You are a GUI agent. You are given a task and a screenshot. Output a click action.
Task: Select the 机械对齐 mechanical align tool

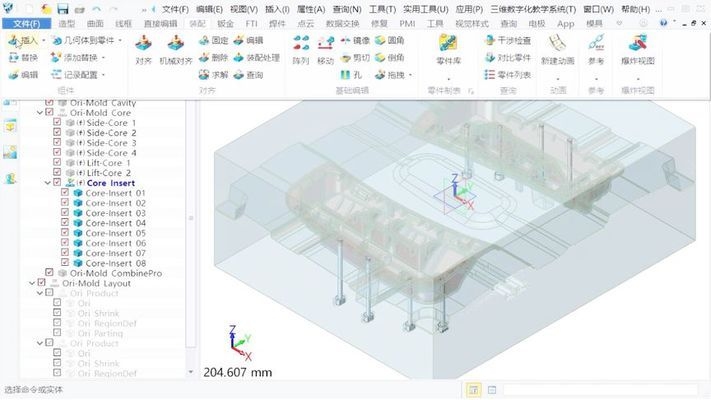pos(176,46)
